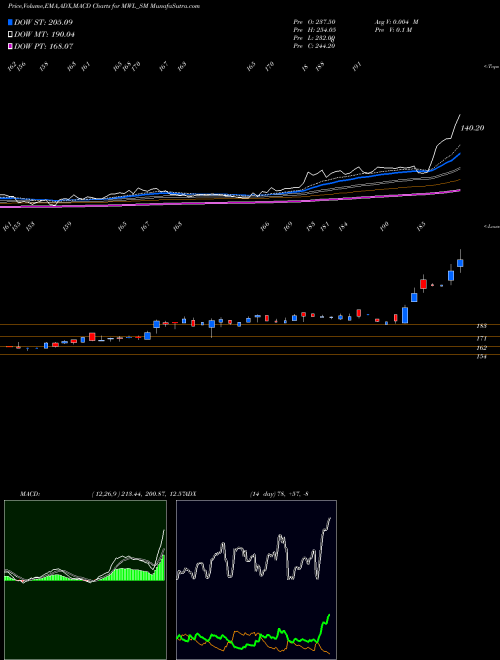Click the blue DOW ST legend swatch

[x=11, y=22]
